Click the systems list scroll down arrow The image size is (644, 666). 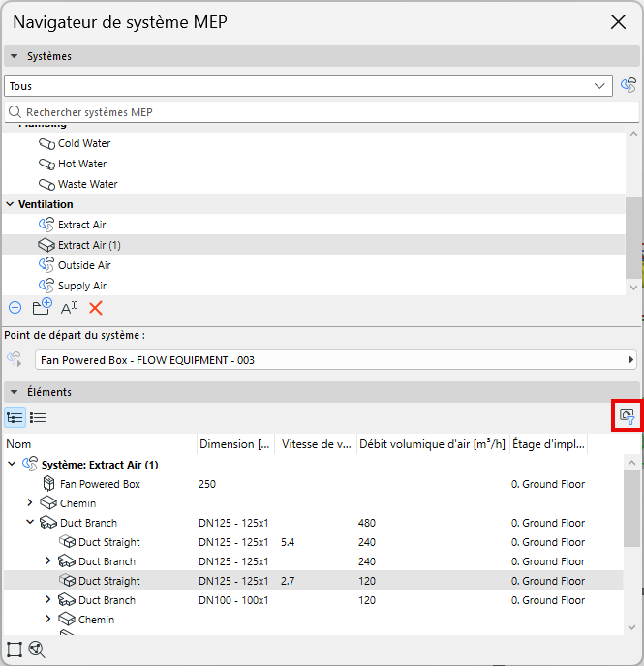pyautogui.click(x=633, y=288)
